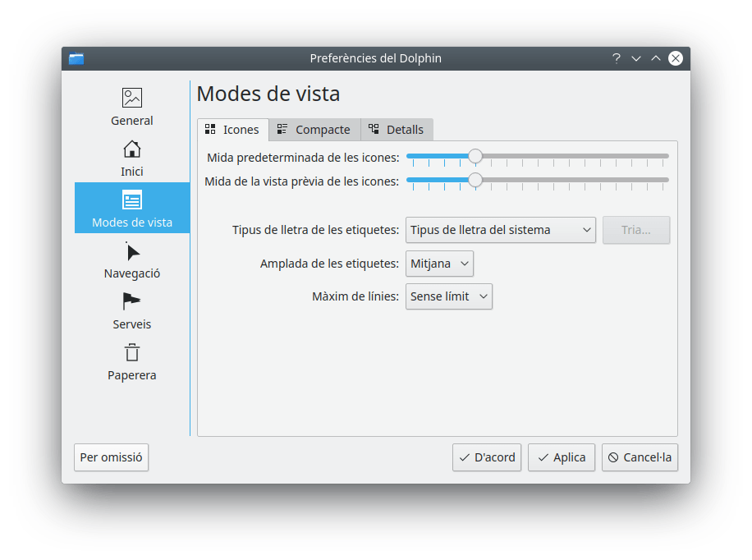Go to the Serveis flag icon

pos(131,302)
